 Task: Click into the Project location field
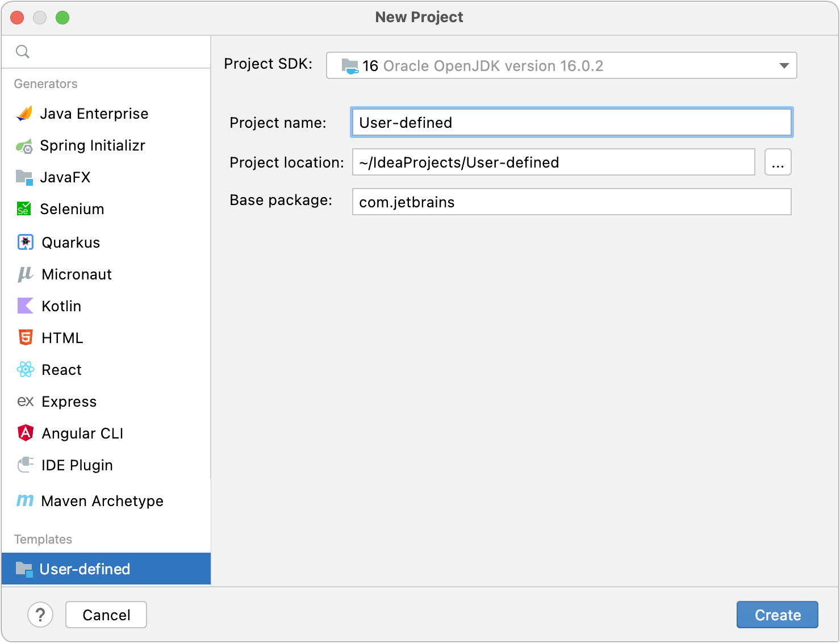(553, 162)
